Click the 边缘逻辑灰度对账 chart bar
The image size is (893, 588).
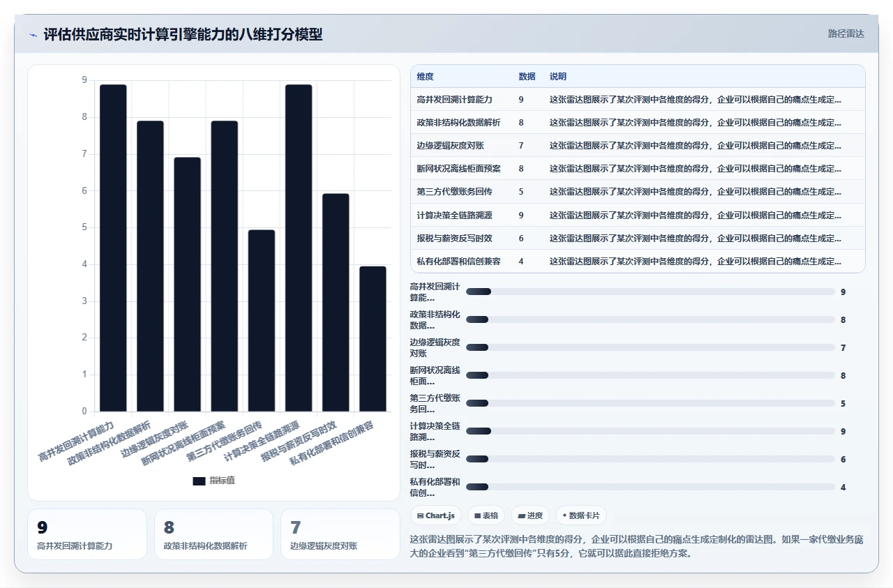tap(187, 285)
